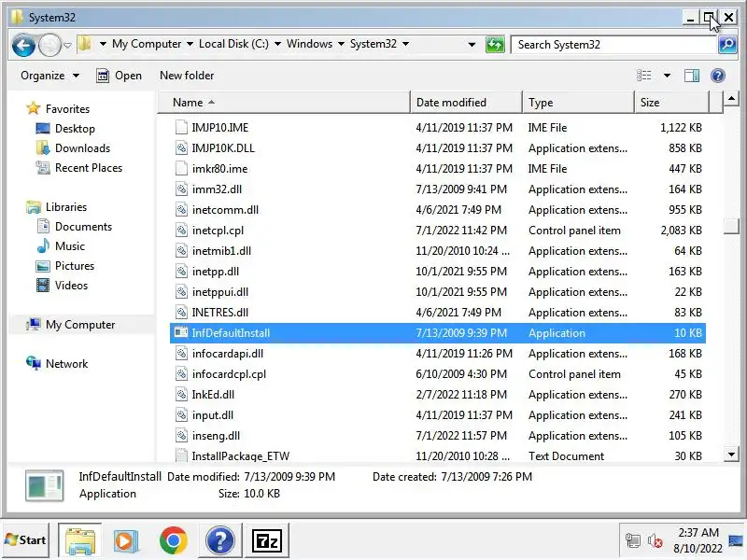Select the imkr80.ime file icon

click(181, 168)
